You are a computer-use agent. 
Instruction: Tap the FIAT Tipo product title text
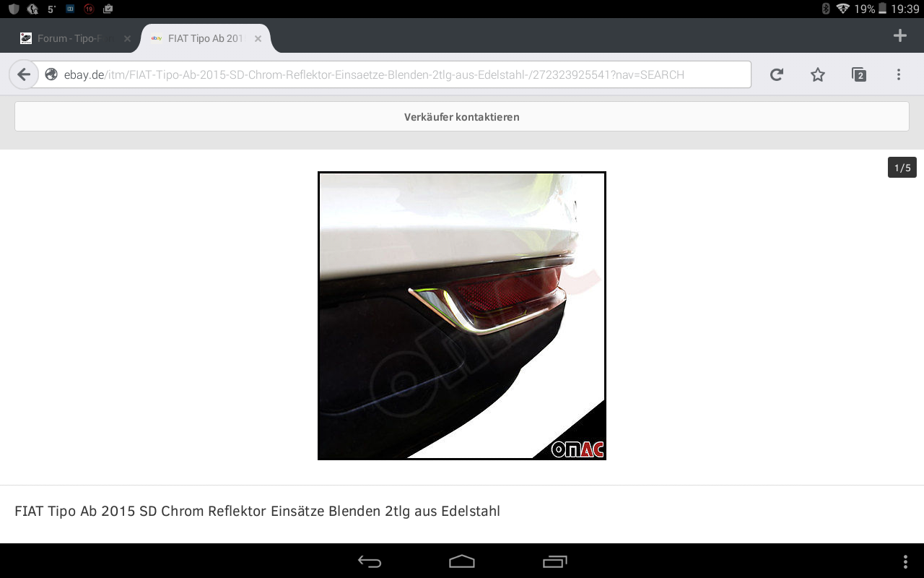pyautogui.click(x=257, y=512)
